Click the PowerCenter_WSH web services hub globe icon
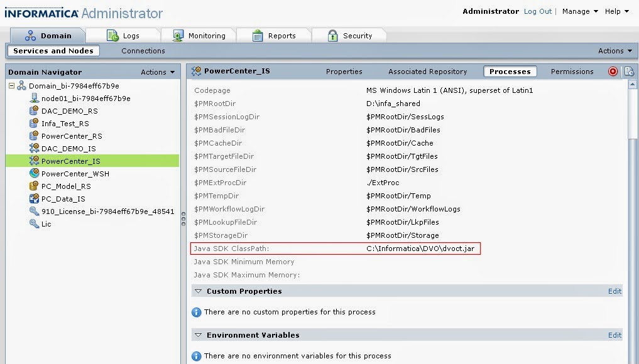 point(36,174)
